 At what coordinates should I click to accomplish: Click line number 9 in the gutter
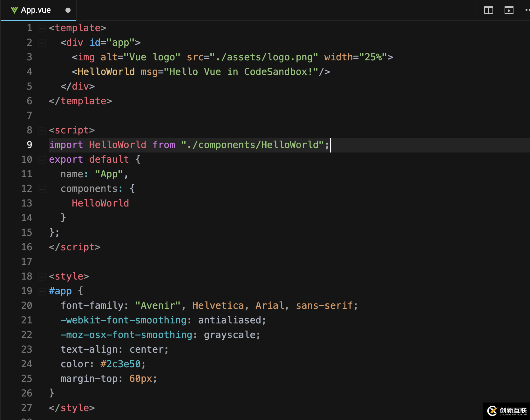[29, 145]
